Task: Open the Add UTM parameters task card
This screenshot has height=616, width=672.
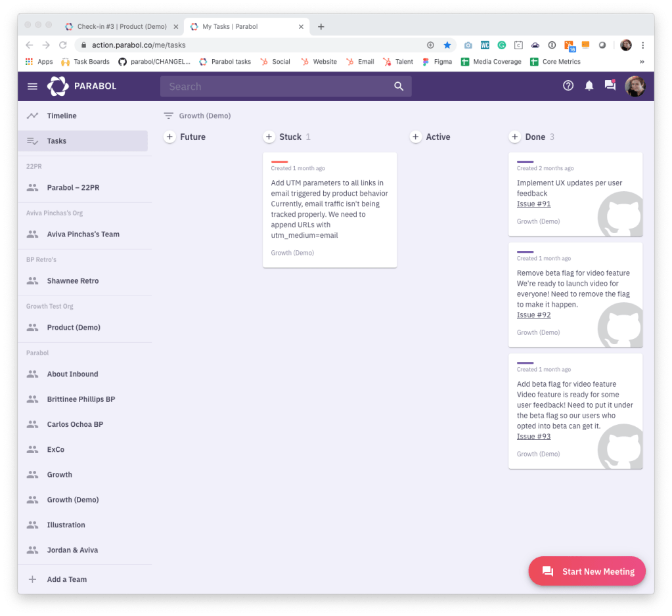Action: tap(330, 210)
